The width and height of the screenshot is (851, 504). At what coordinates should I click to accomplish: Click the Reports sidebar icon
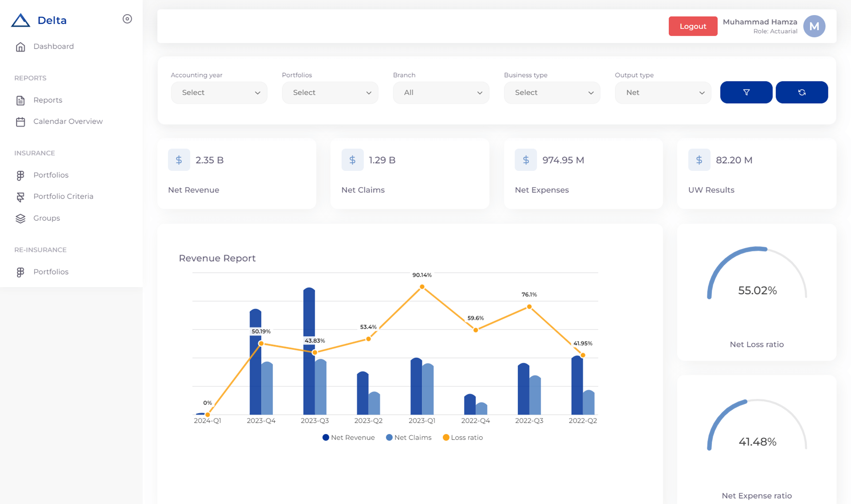(20, 100)
